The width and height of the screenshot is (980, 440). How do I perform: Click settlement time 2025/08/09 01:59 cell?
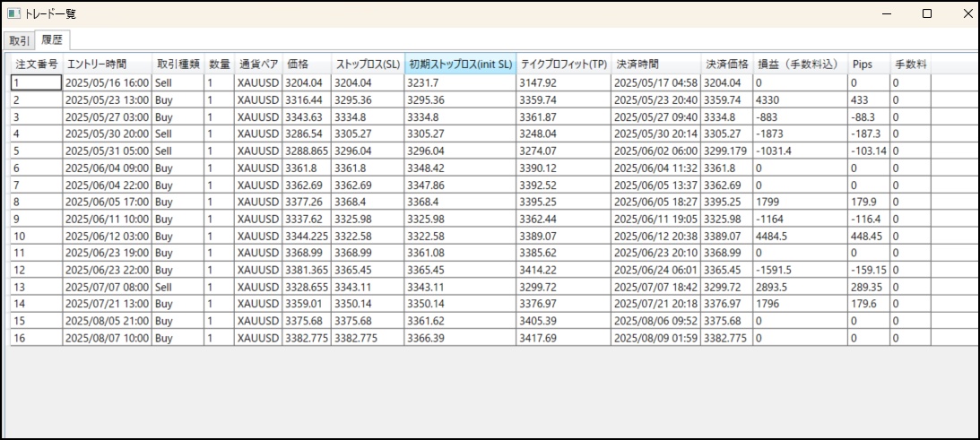click(656, 338)
